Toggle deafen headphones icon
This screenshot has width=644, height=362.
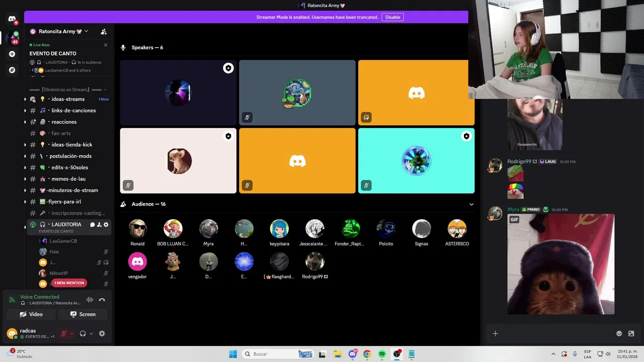[83, 333]
